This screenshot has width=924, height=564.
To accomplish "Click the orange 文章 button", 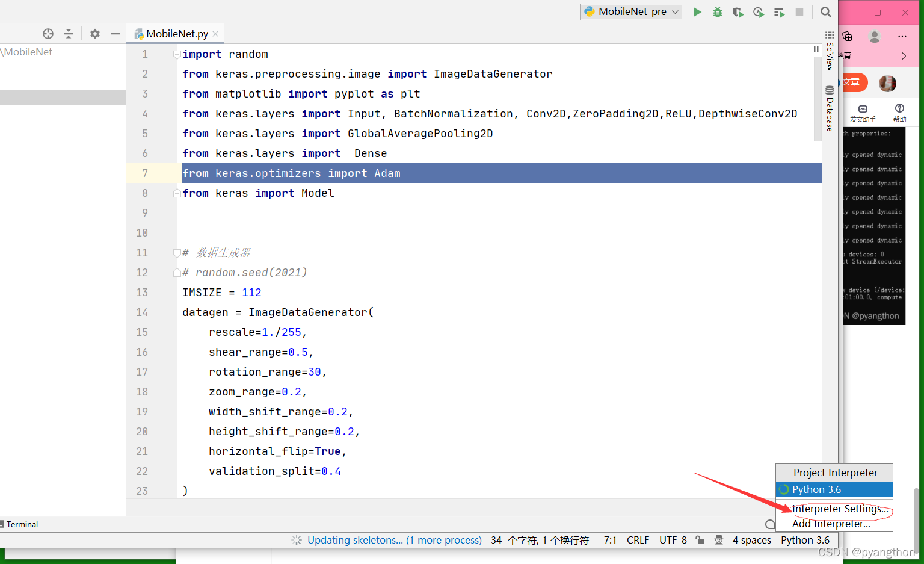I will coord(854,82).
